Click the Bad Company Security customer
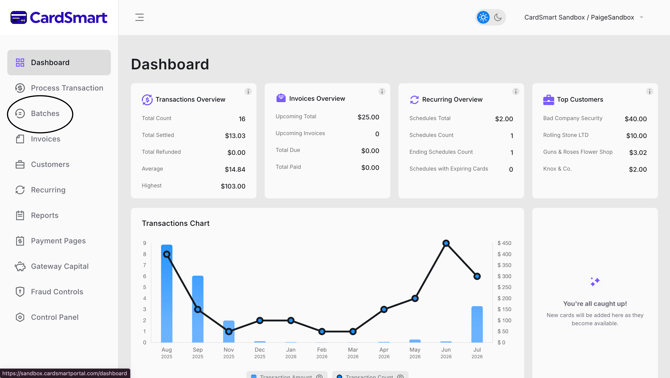 pyautogui.click(x=573, y=118)
